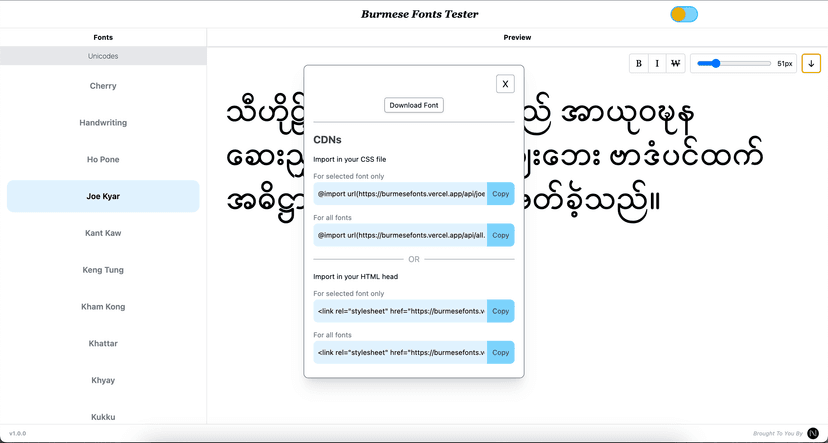Click the HTML all-fonts link field

(x=400, y=352)
